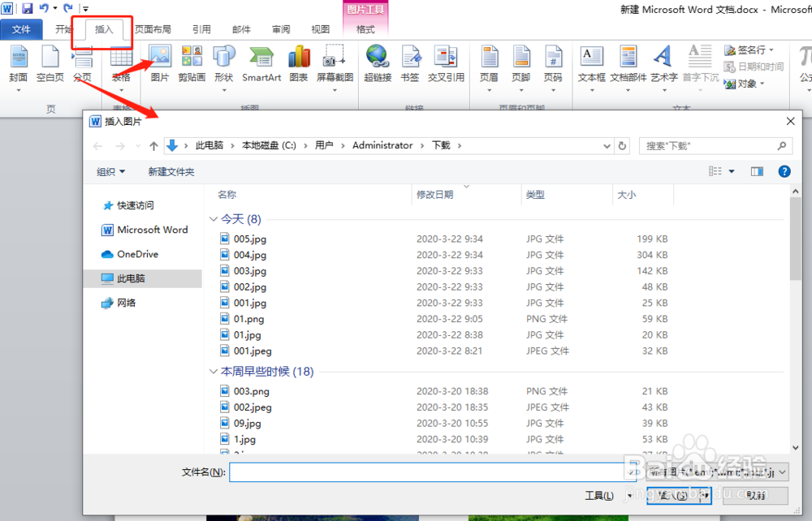Click 新建文件夹 to create a folder
The image size is (812, 521).
coord(171,172)
